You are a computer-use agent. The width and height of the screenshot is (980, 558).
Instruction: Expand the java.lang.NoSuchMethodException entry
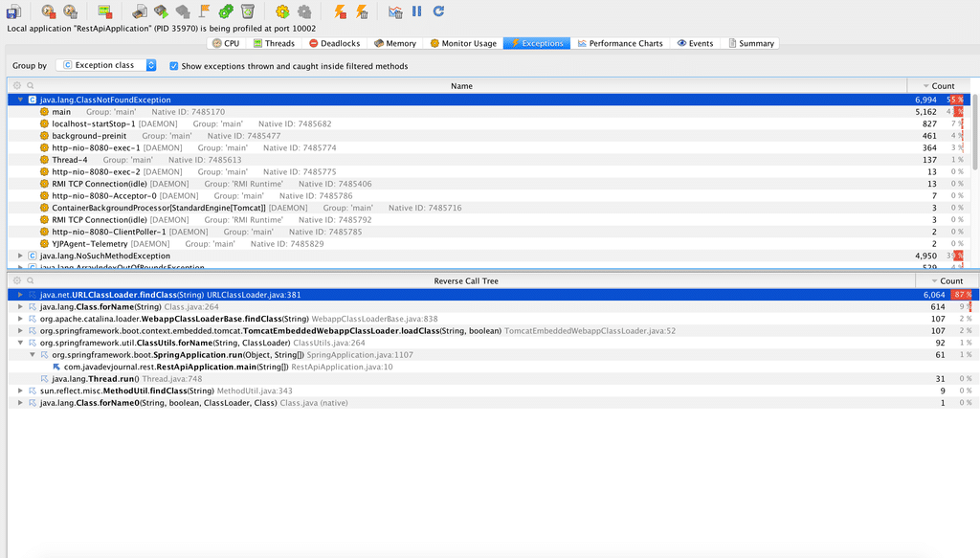(21, 256)
